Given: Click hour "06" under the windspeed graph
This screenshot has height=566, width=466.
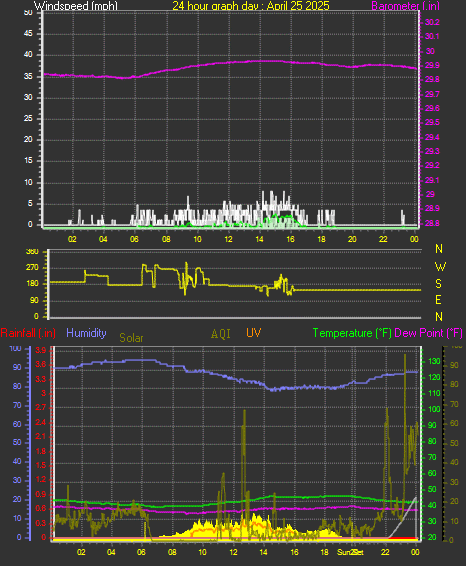Looking at the screenshot, I should [134, 239].
